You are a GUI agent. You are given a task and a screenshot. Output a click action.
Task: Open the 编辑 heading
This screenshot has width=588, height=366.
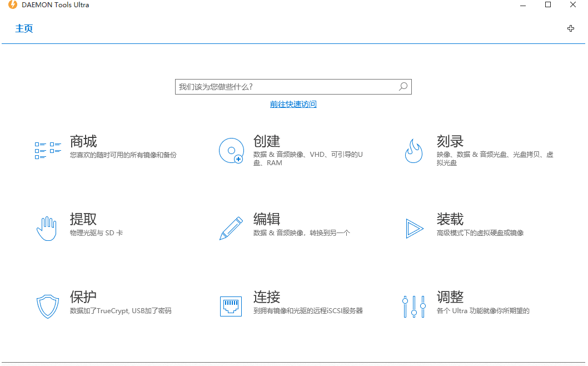point(267,219)
